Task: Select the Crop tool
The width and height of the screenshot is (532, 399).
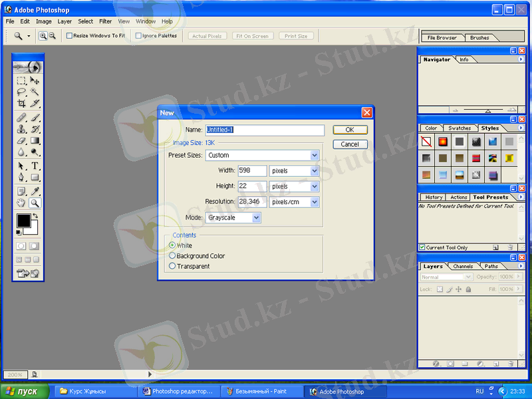Action: point(21,104)
